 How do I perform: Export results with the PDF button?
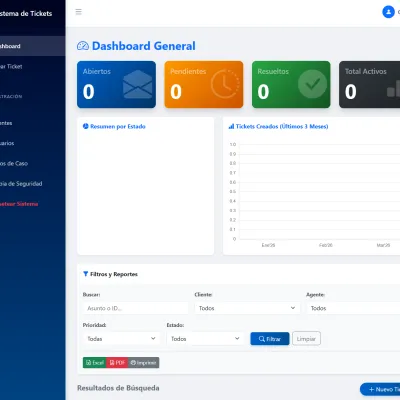(117, 363)
